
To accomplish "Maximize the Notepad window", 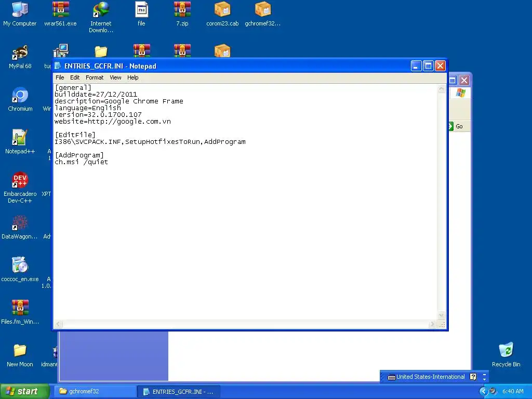I will (x=428, y=66).
